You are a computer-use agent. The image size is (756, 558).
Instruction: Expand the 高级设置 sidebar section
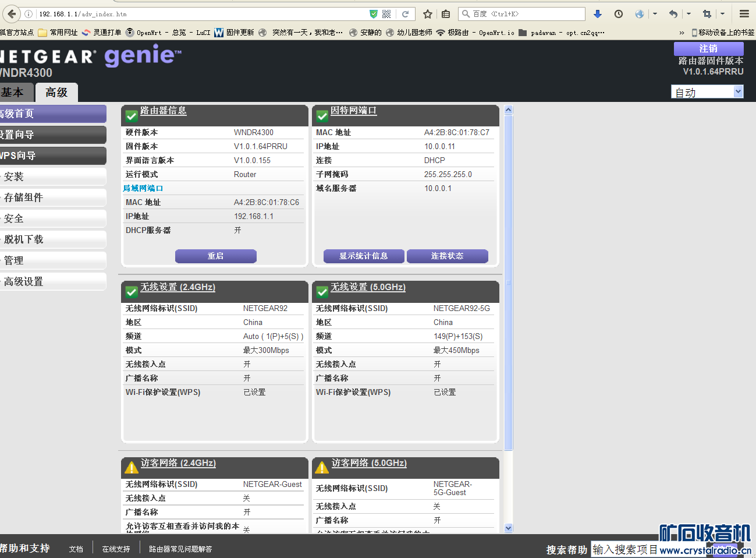pyautogui.click(x=52, y=281)
